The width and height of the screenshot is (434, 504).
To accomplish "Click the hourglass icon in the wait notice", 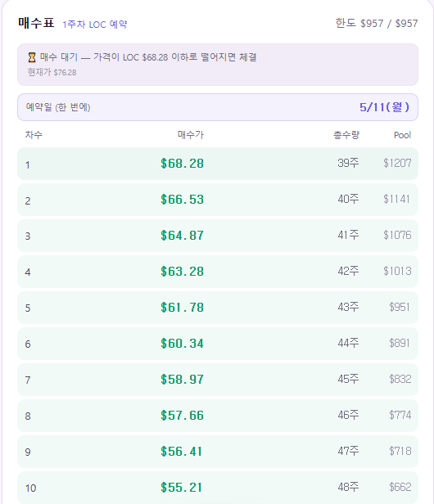I will pos(32,57).
